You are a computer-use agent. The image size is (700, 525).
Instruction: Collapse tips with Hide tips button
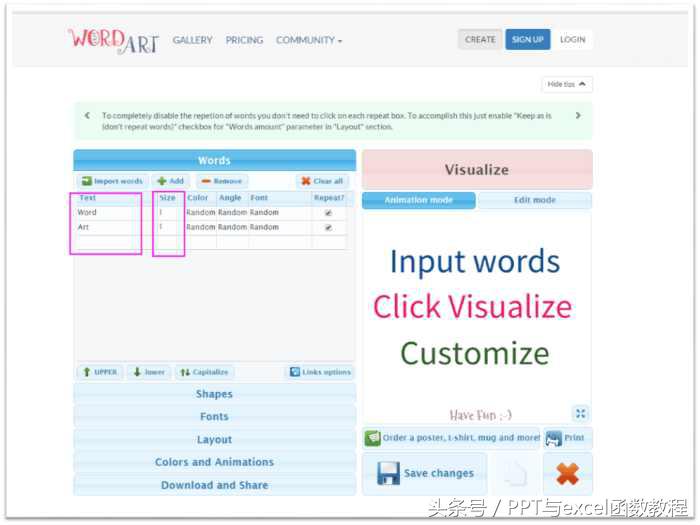pos(567,84)
